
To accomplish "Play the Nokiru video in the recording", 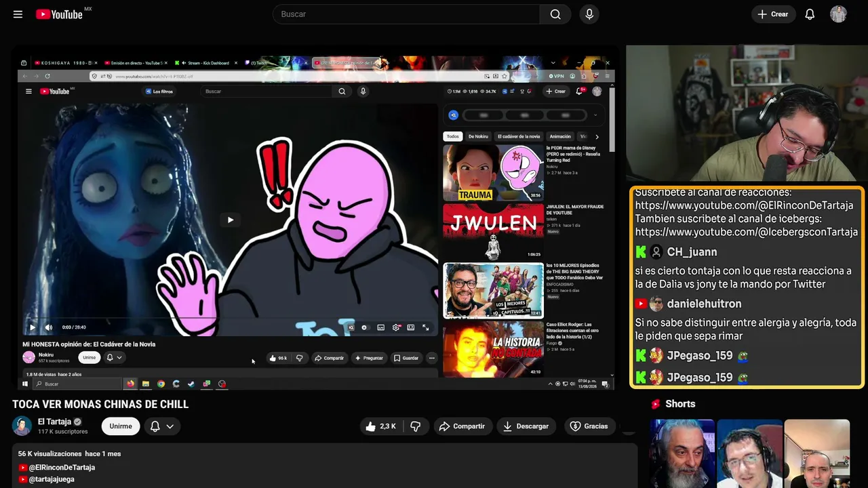I will (32, 327).
